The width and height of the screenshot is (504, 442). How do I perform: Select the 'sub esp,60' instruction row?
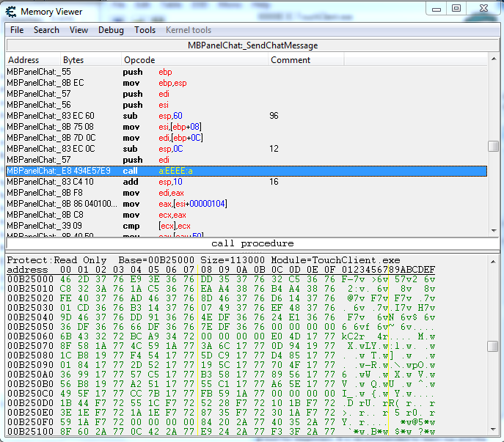tap(220, 116)
